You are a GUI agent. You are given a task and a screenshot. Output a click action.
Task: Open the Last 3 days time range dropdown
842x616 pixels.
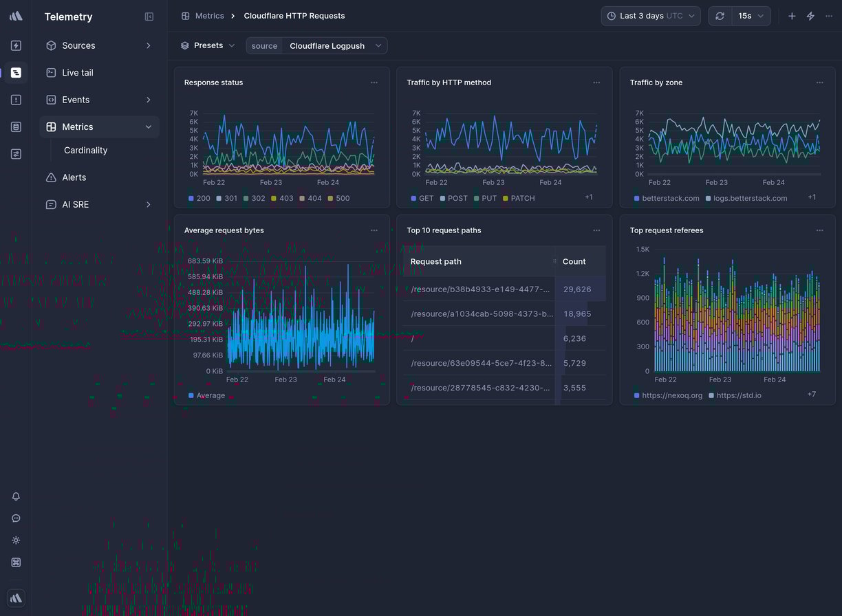click(x=650, y=15)
